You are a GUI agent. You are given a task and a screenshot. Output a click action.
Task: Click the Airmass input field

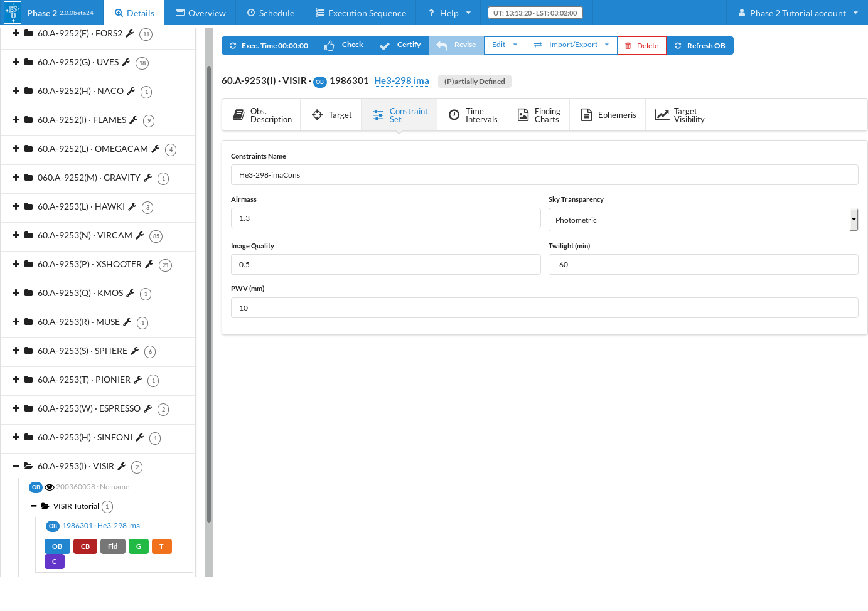coord(385,218)
